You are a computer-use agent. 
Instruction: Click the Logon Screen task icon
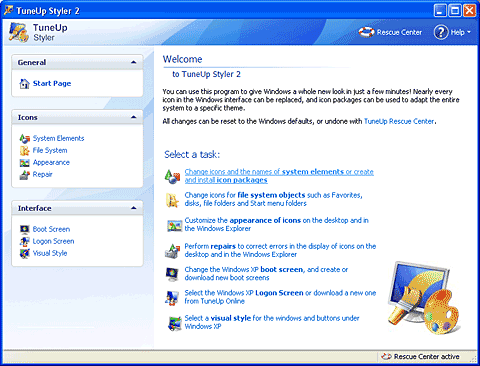pyautogui.click(x=172, y=298)
